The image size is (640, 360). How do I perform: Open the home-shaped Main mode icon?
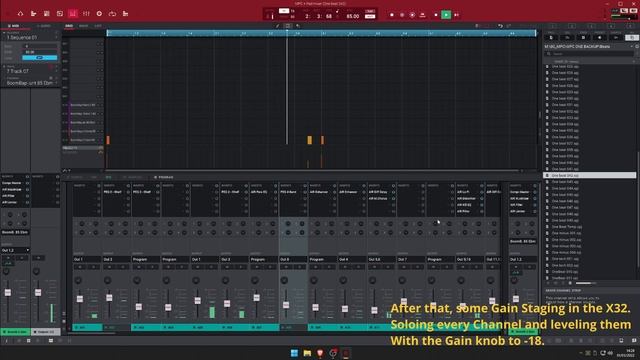tap(20, 13)
